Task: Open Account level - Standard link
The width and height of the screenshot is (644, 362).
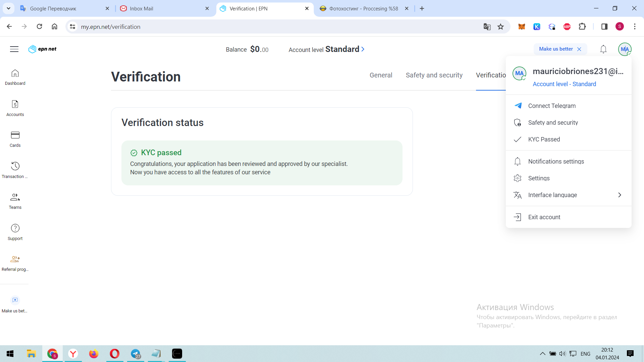Action: [x=564, y=84]
